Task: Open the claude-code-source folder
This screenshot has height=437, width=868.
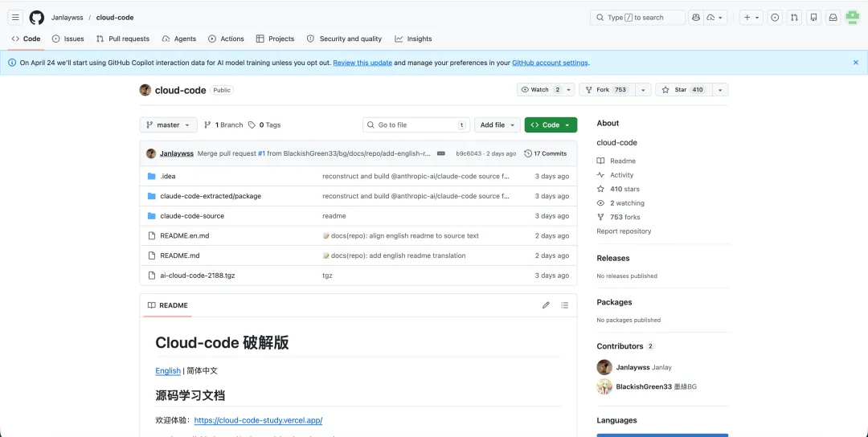Action: click(192, 216)
